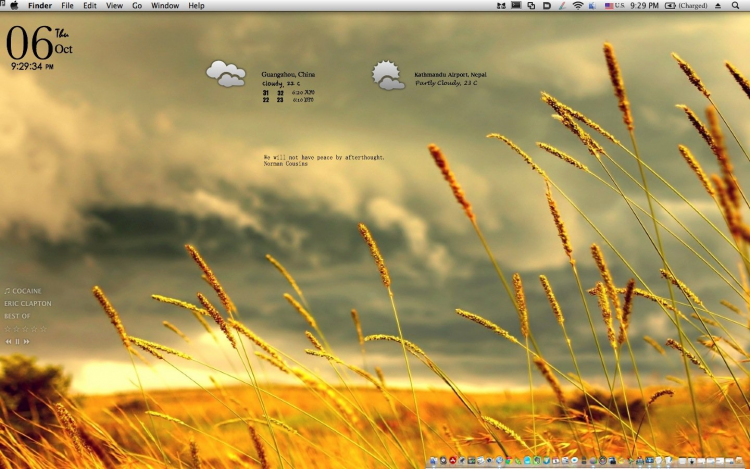Expand the U.S. input source menu
The width and height of the screenshot is (750, 469).
click(x=614, y=5)
